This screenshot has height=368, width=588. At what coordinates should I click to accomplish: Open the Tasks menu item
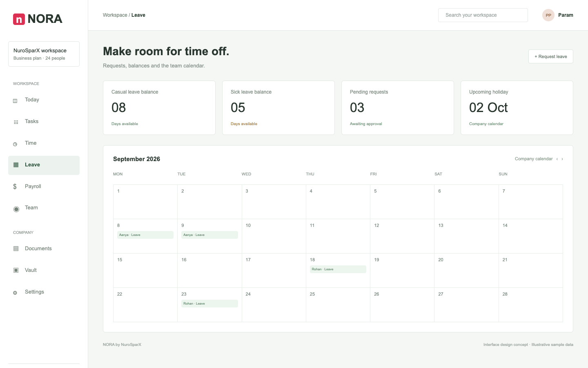pyautogui.click(x=44, y=122)
